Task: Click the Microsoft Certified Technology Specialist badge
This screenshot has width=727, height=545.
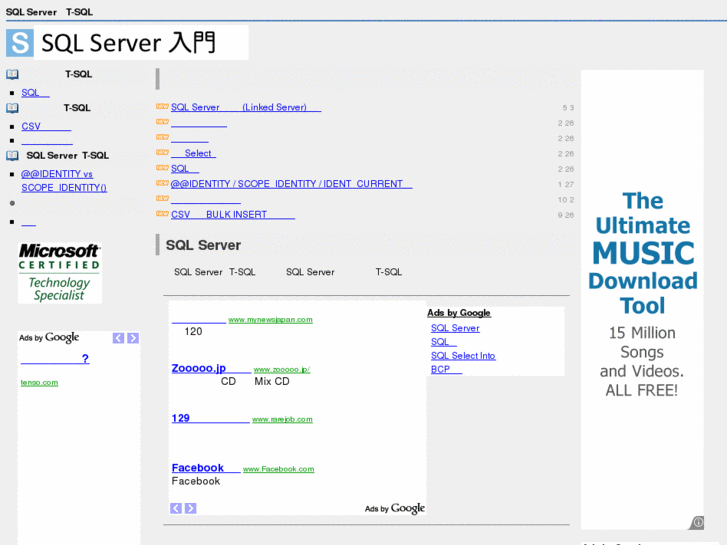Action: 60,273
